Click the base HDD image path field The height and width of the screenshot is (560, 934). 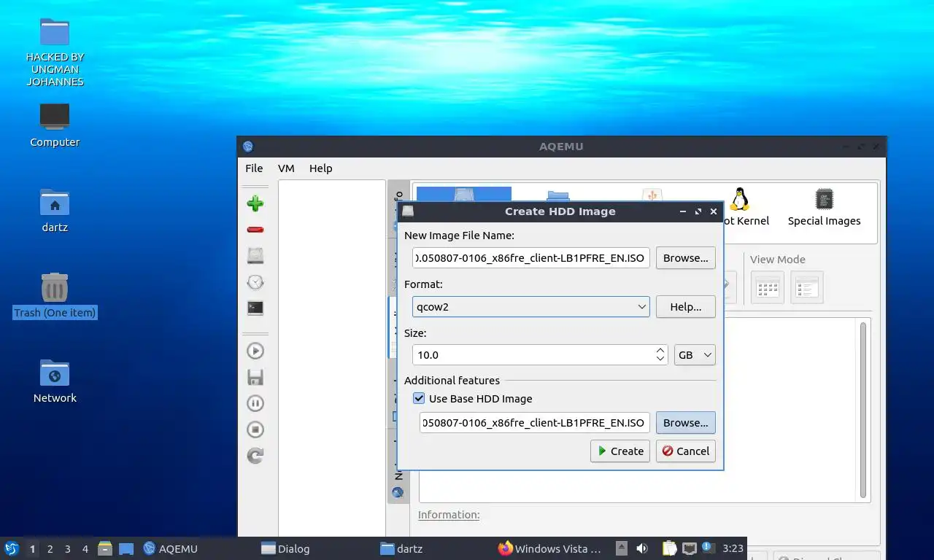point(534,423)
